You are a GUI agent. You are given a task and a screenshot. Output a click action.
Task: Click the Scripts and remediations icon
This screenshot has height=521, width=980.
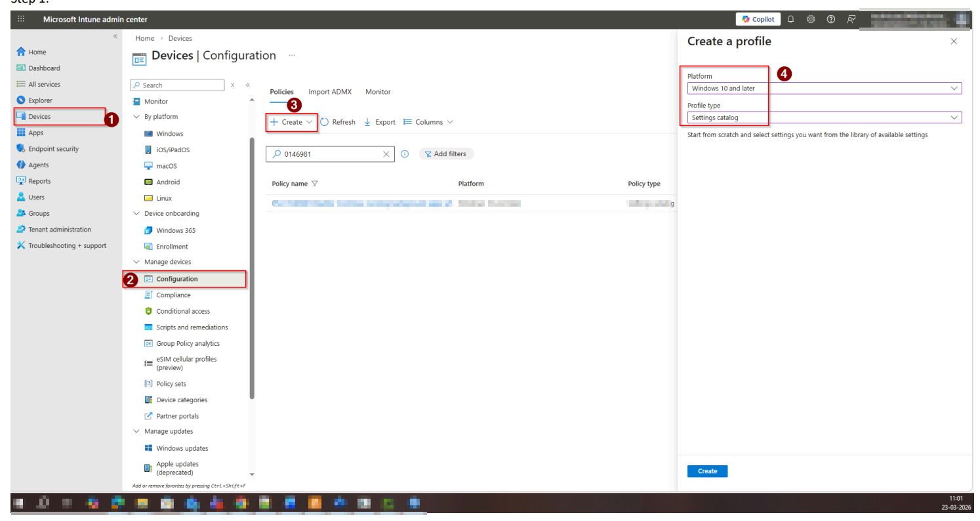coord(148,327)
